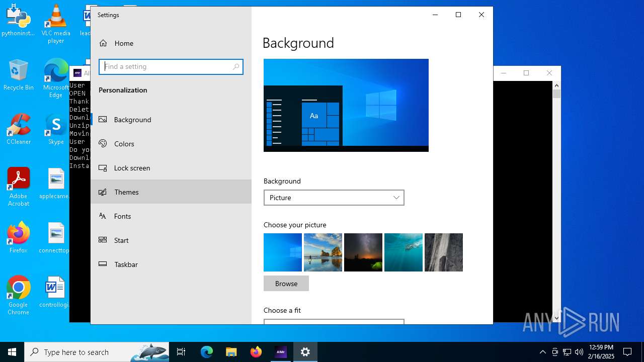
Task: Open Adobe Acrobat desktop icon
Action: tap(18, 187)
